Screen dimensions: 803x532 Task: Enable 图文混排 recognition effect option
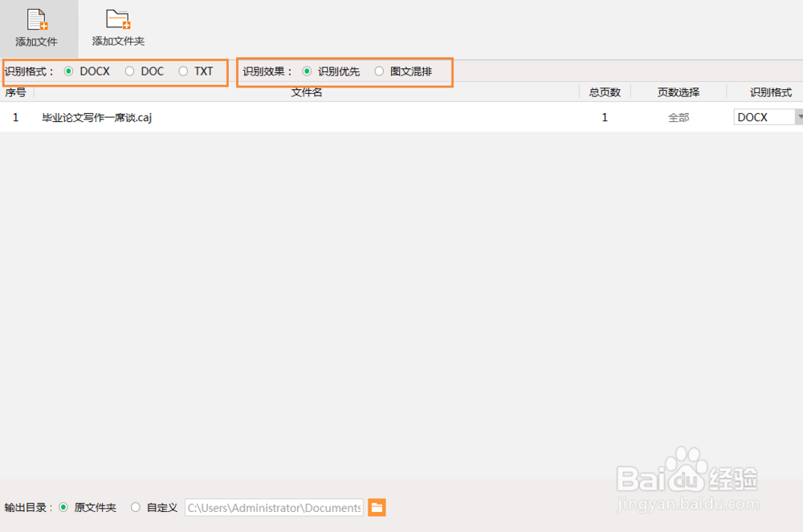(x=378, y=71)
